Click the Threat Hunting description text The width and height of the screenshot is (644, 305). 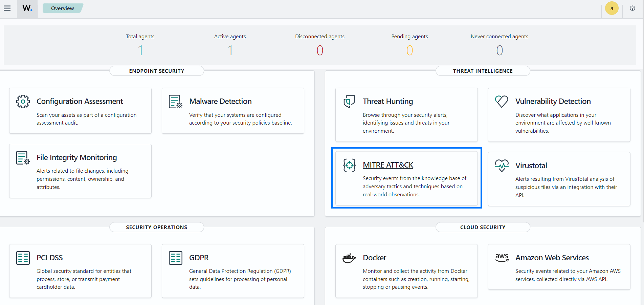click(406, 123)
